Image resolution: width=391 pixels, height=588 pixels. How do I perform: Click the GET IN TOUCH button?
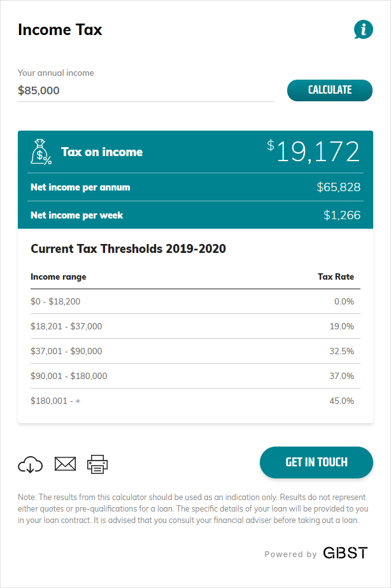coord(316,463)
